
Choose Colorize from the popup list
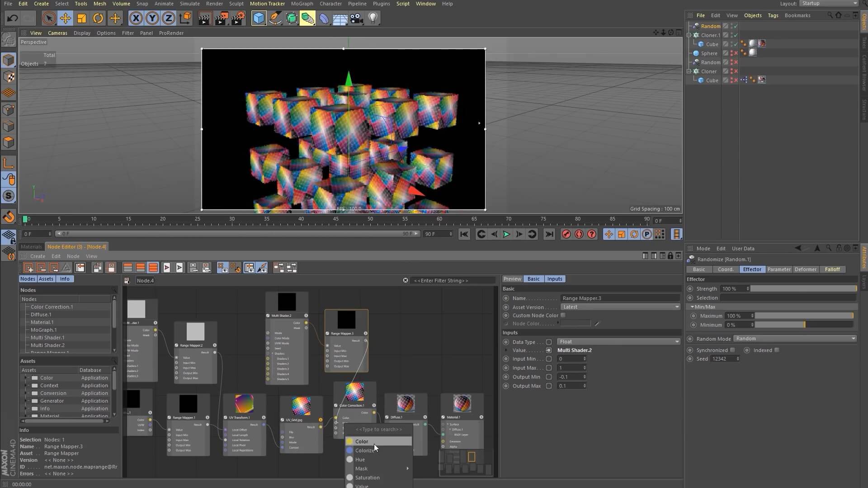[x=365, y=450]
